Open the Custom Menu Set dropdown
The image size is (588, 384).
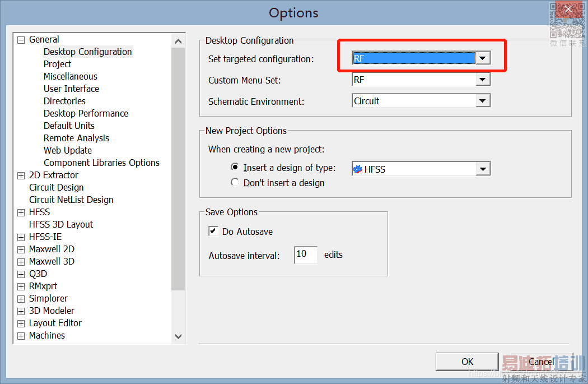pos(483,80)
